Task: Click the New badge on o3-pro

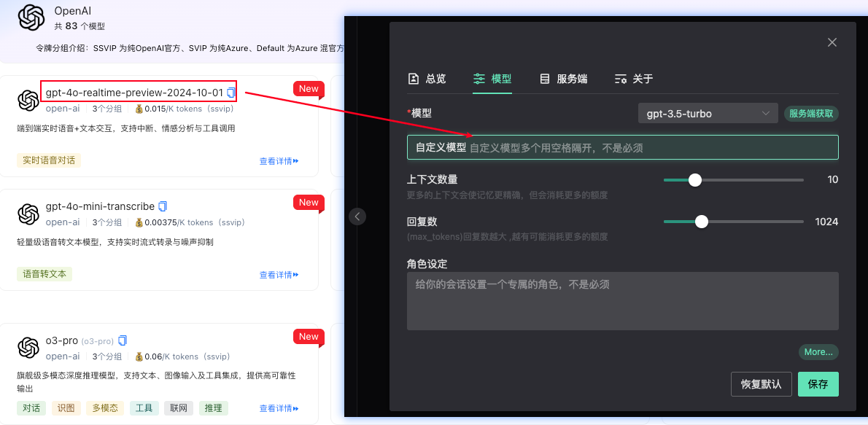Action: coord(309,337)
